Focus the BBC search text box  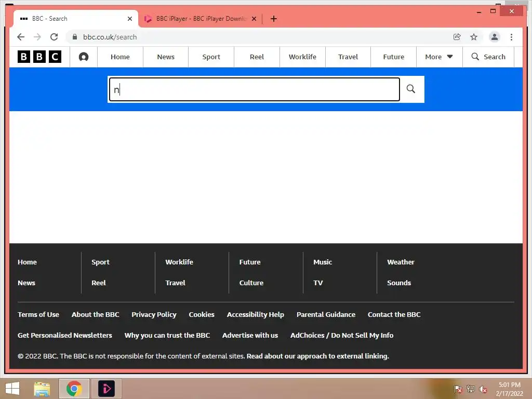click(x=255, y=89)
